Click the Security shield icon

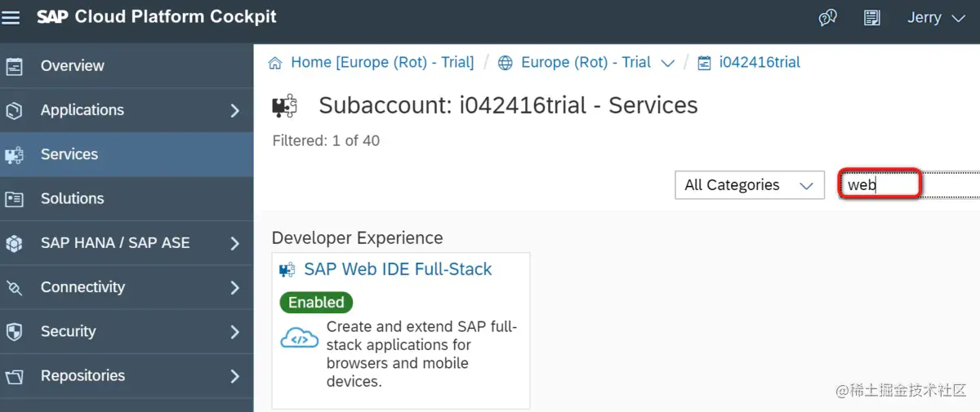[x=14, y=331]
